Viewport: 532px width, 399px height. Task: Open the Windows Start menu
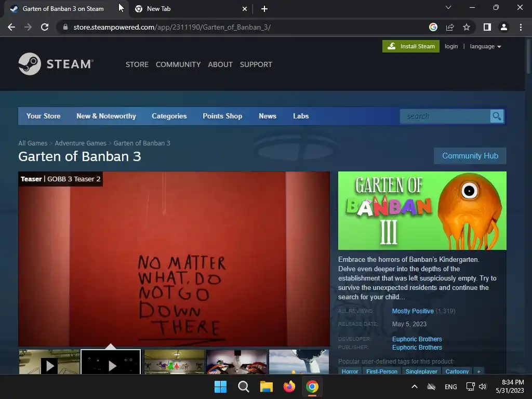click(x=220, y=387)
